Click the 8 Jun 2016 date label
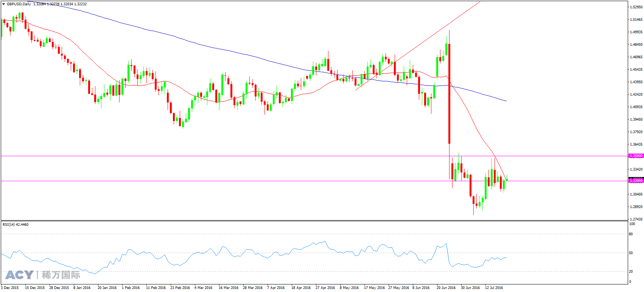 [421, 288]
